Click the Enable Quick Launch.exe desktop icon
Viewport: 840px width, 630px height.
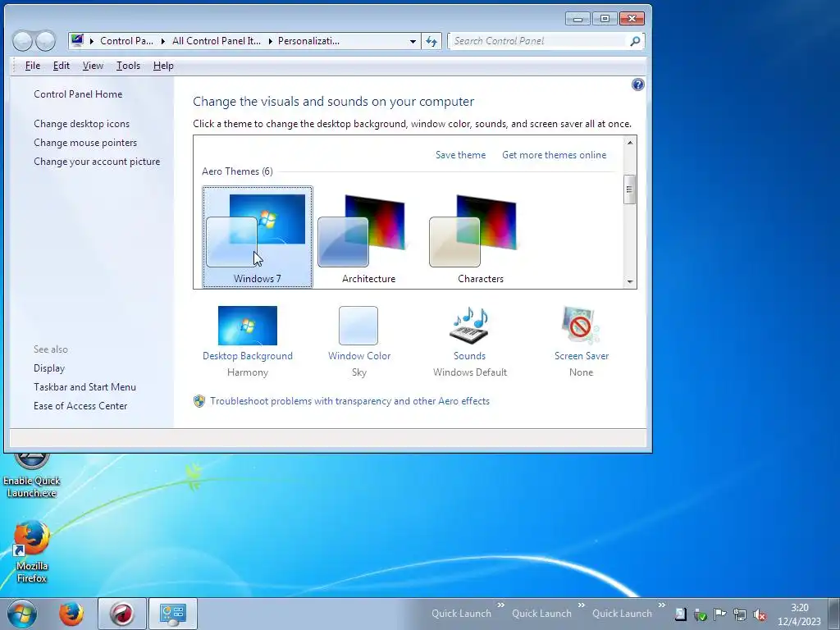[32, 476]
